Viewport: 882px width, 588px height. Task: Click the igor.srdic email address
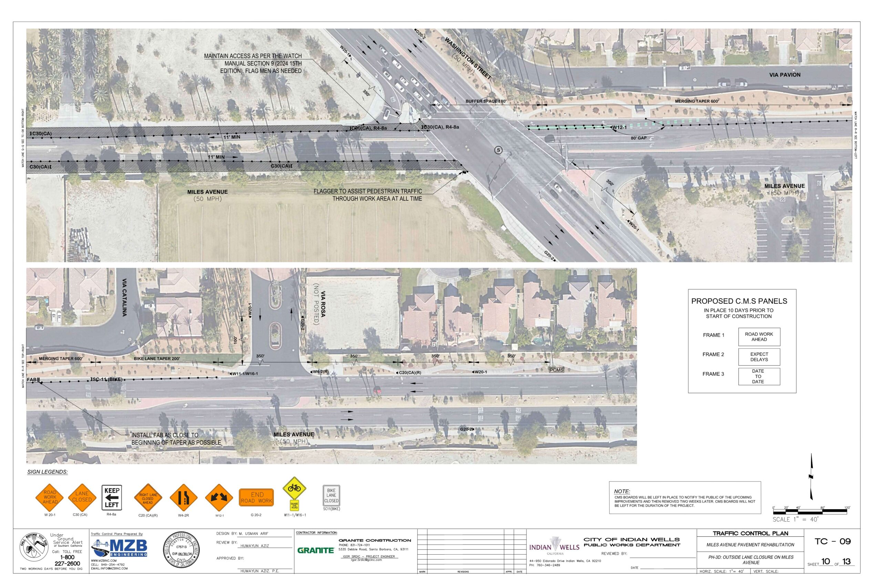pos(366,560)
